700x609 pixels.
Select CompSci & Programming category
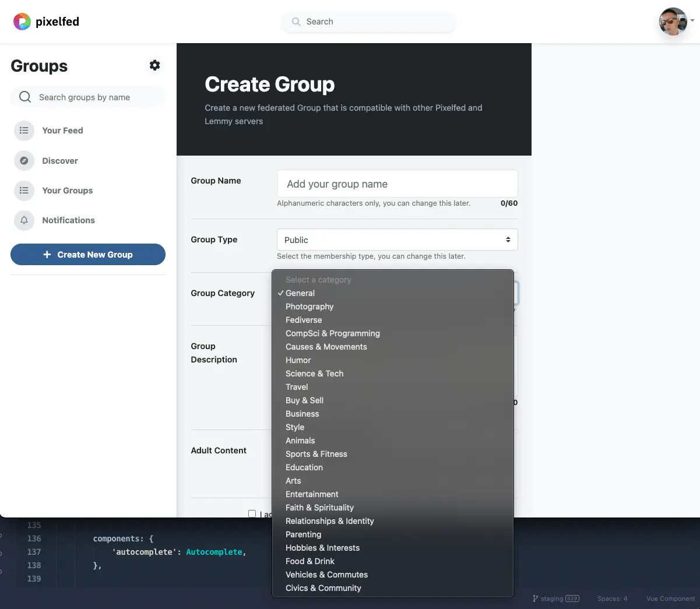332,333
